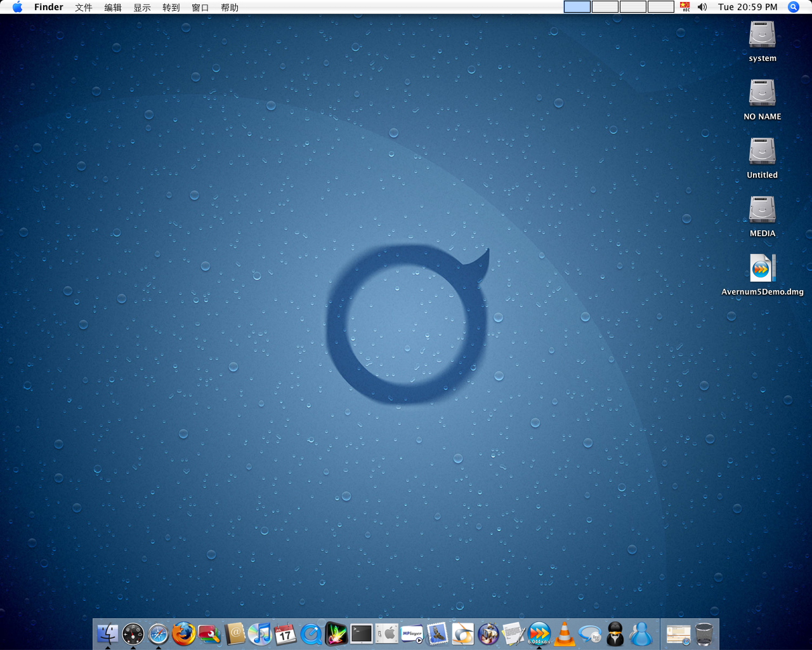Image resolution: width=812 pixels, height=650 pixels.
Task: Select the Untitled drive icon
Action: 763,152
